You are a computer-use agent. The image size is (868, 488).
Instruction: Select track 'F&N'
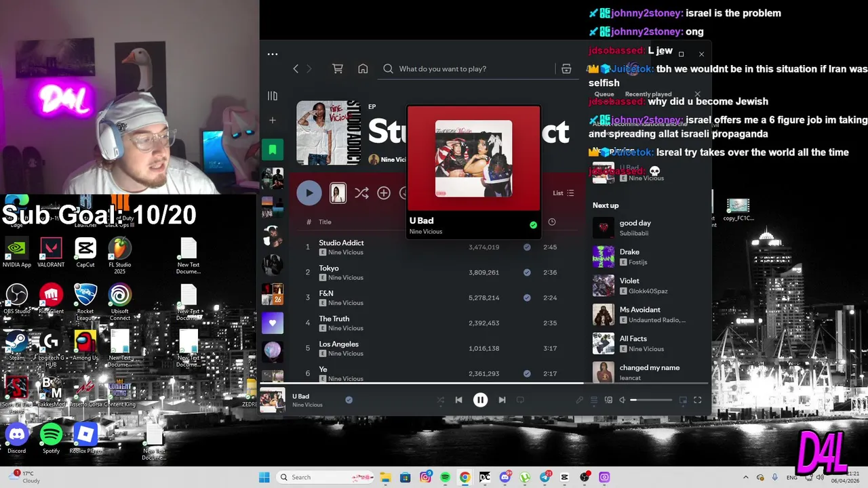[x=437, y=298]
